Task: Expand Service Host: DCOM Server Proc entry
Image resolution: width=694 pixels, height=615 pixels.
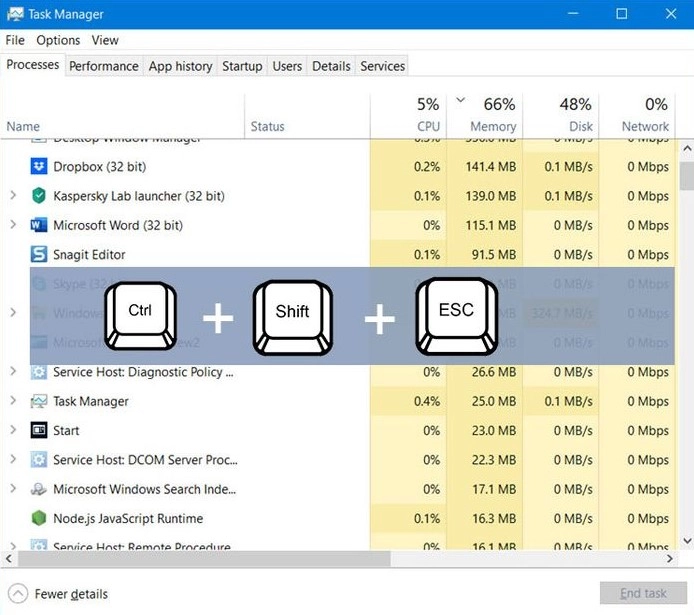Action: click(13, 459)
